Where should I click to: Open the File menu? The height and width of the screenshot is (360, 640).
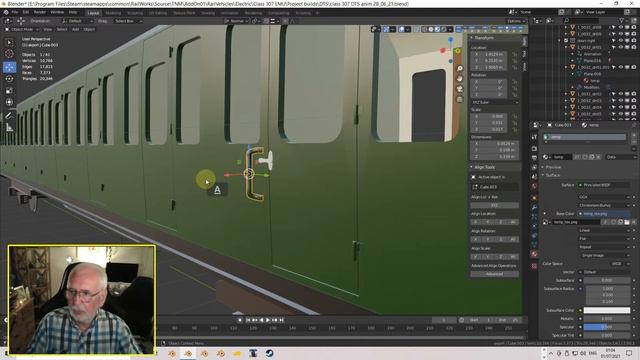[x=15, y=12]
